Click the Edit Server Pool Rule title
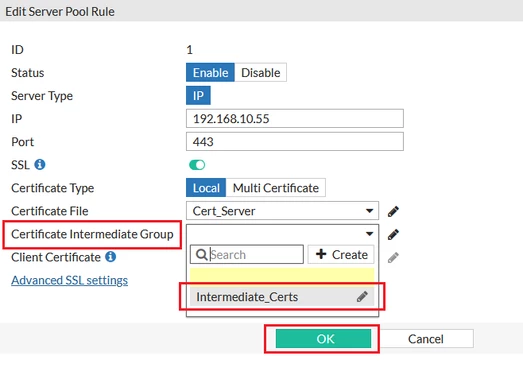Image resolution: width=523 pixels, height=371 pixels. pyautogui.click(x=60, y=12)
